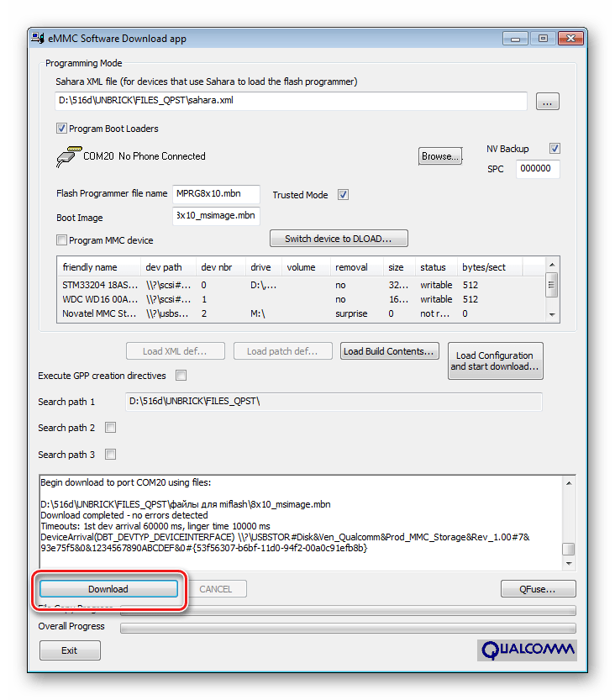
Task: Click the 'size' column header
Action: 399,267
